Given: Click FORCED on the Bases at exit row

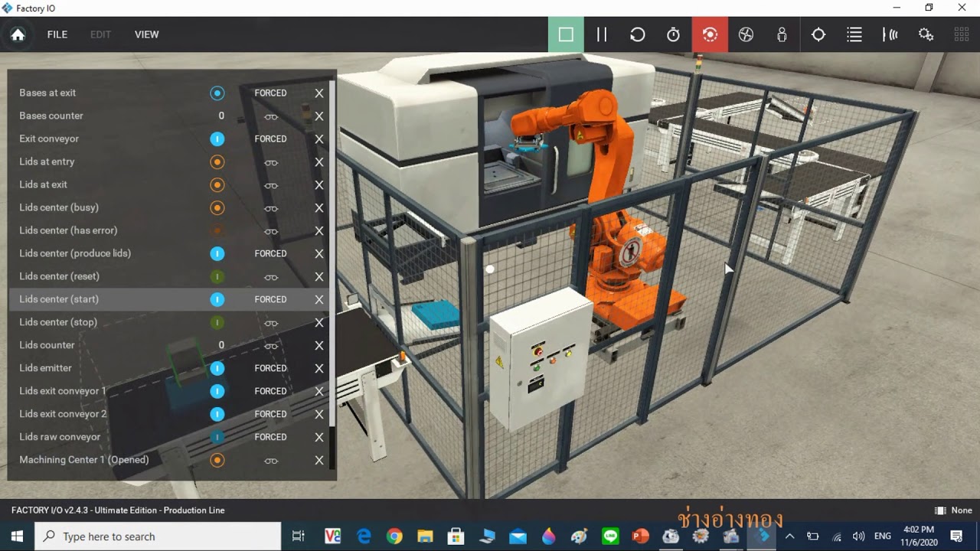Looking at the screenshot, I should click(270, 93).
